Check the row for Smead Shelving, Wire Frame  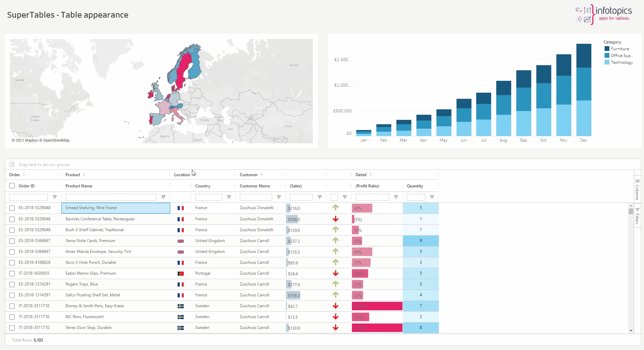point(12,208)
